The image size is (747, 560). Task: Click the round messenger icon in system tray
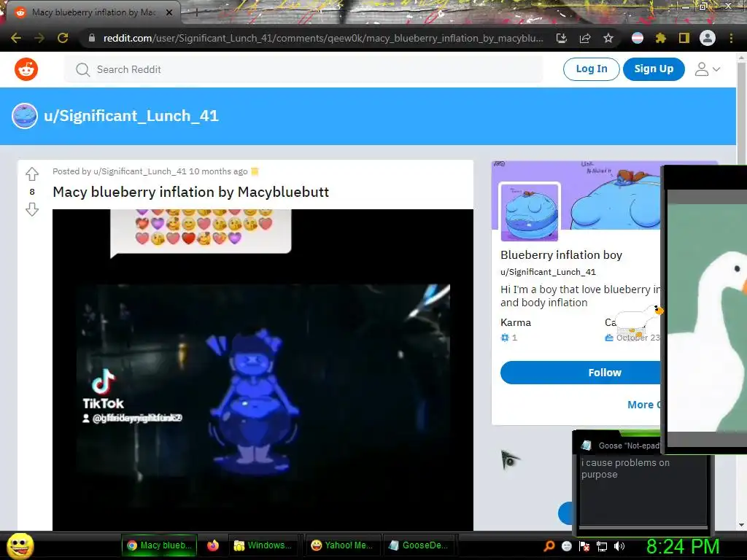(x=566, y=545)
